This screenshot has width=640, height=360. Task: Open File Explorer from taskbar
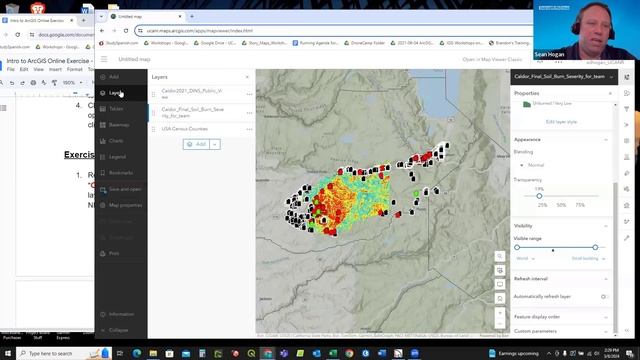click(x=153, y=353)
